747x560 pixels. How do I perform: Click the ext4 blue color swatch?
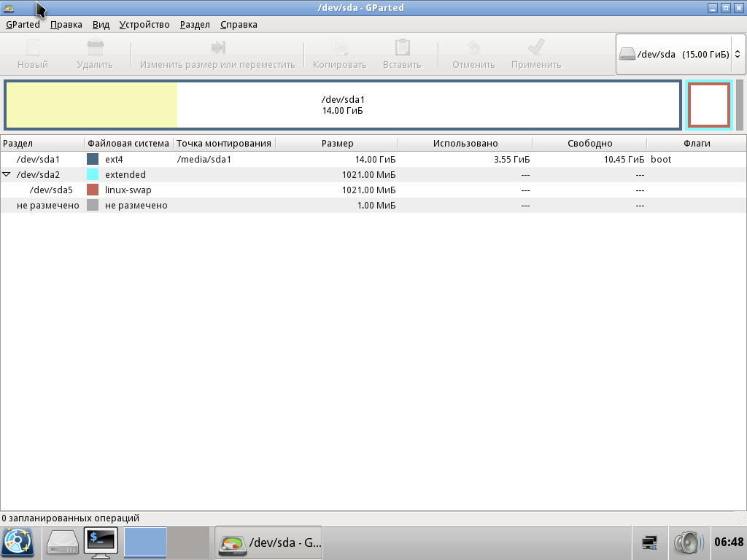(93, 159)
